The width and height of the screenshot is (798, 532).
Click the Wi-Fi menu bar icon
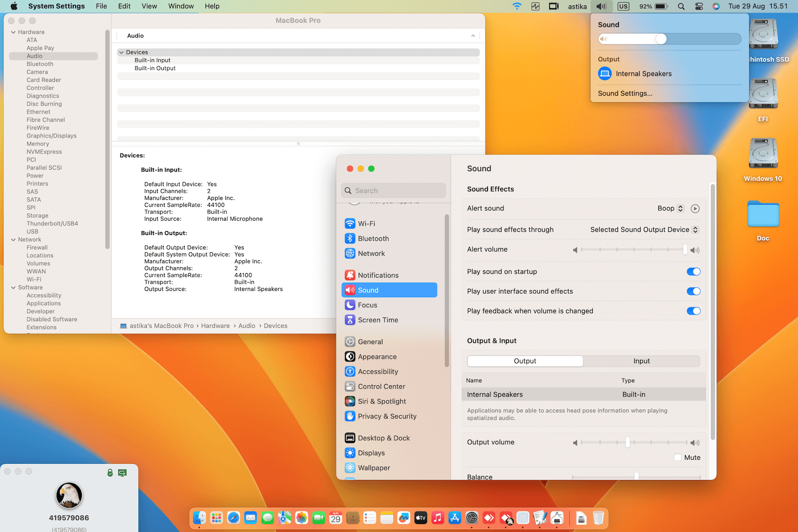[517, 6]
